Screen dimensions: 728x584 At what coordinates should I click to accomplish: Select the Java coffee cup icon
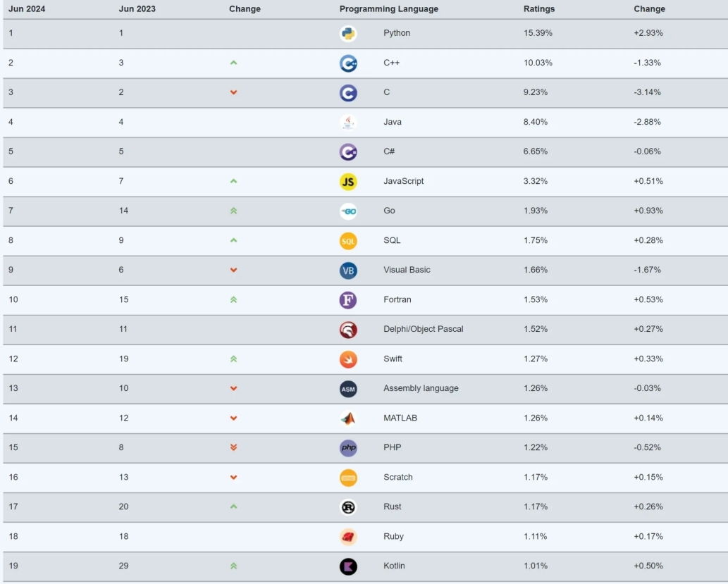point(347,123)
